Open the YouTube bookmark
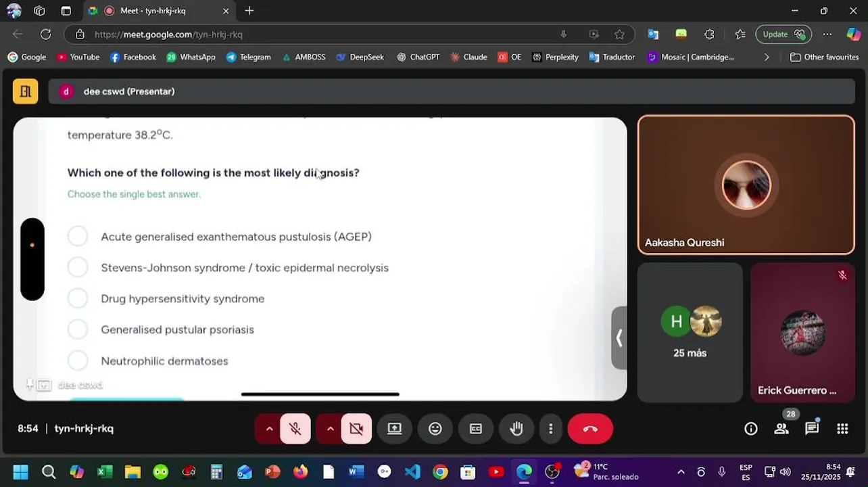 point(78,57)
